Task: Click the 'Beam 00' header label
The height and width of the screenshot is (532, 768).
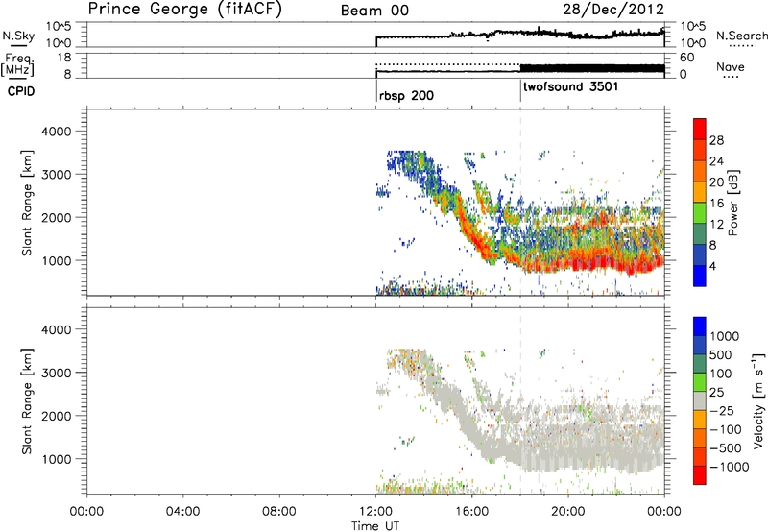Action: click(374, 11)
